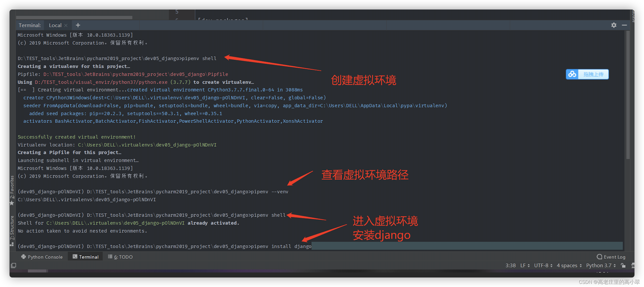
Task: Switch to the Local terminal tab
Action: coord(55,25)
